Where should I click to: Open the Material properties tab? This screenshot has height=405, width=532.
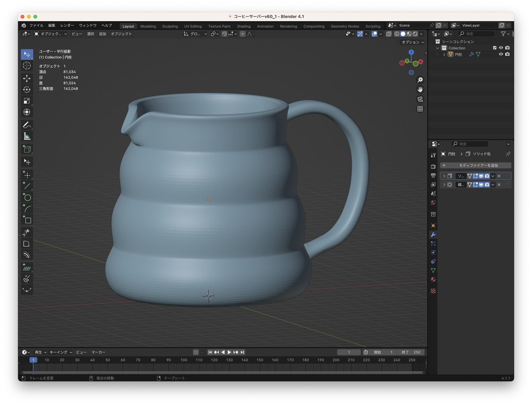pos(433,279)
